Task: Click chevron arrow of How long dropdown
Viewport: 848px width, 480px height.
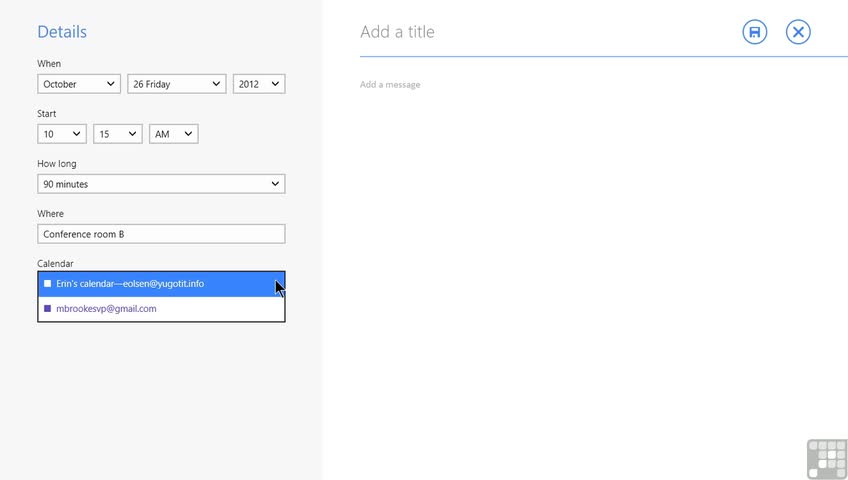Action: pos(275,184)
